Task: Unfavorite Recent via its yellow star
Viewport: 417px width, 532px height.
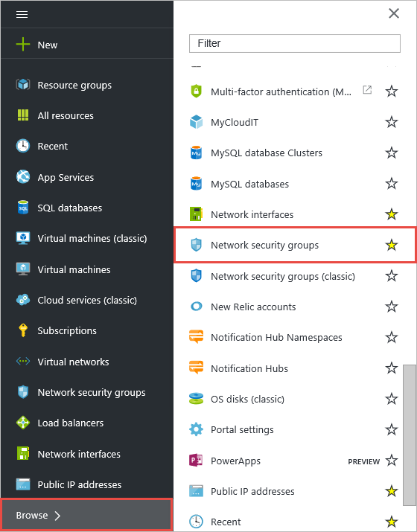Action: [392, 522]
